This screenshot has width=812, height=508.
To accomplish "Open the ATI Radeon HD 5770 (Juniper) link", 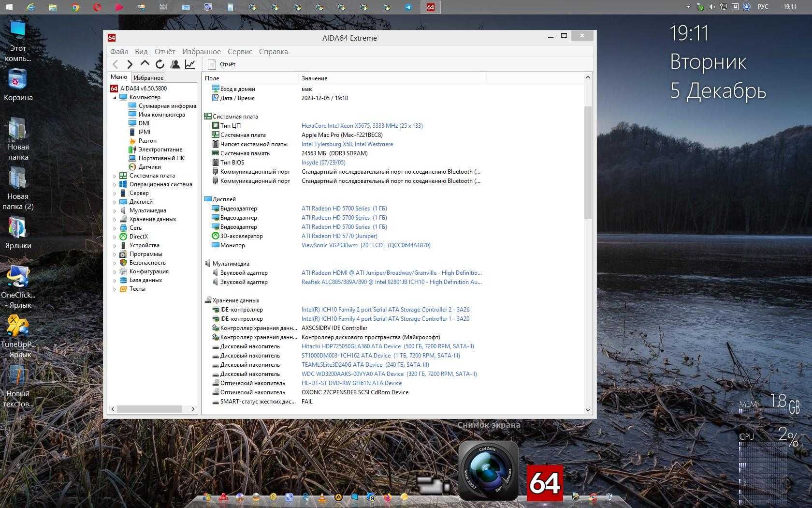I will coord(339,236).
